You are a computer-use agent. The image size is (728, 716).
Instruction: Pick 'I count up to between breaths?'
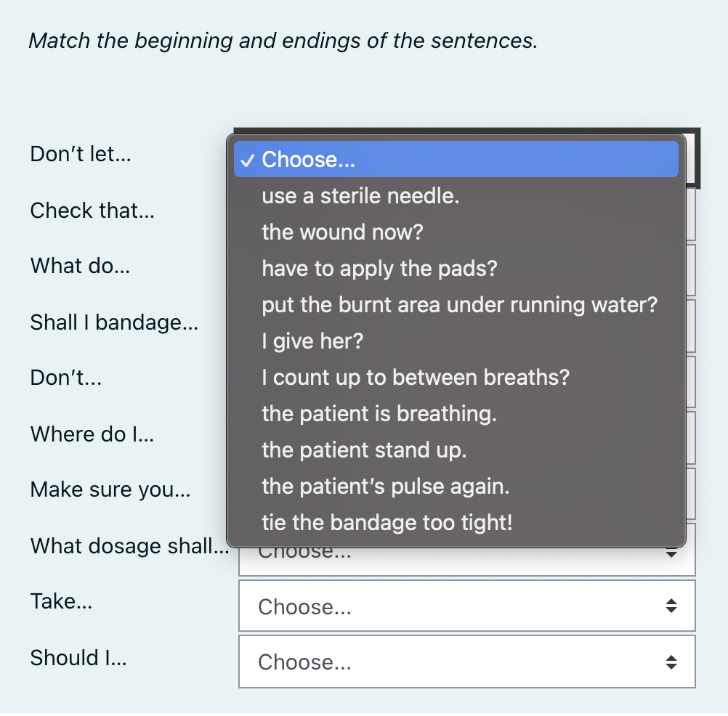coord(416,377)
